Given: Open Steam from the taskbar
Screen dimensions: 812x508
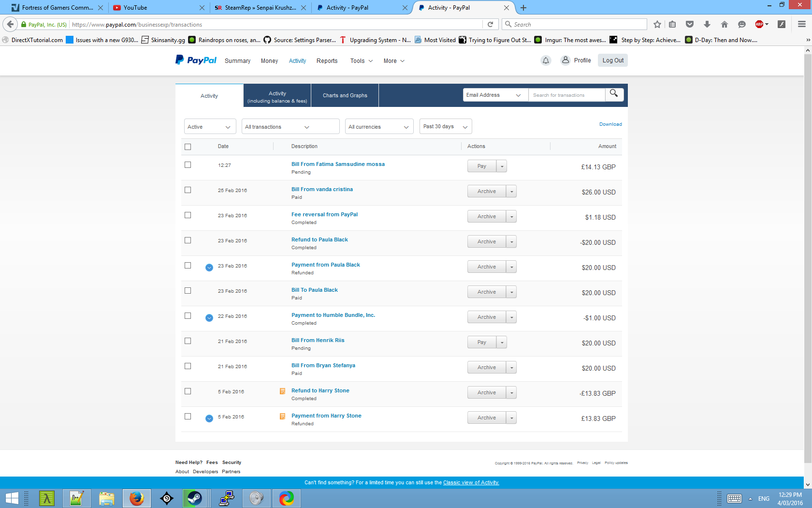Looking at the screenshot, I should pos(195,498).
